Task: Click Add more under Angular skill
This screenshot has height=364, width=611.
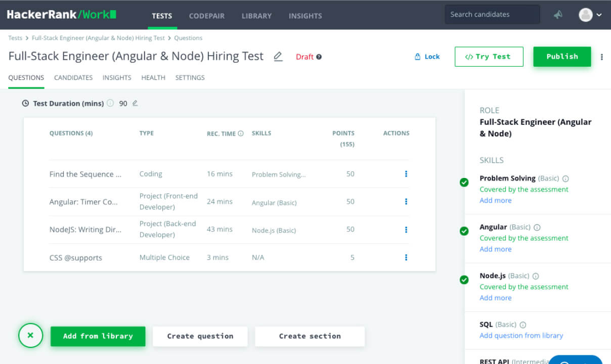Action: [x=495, y=249]
